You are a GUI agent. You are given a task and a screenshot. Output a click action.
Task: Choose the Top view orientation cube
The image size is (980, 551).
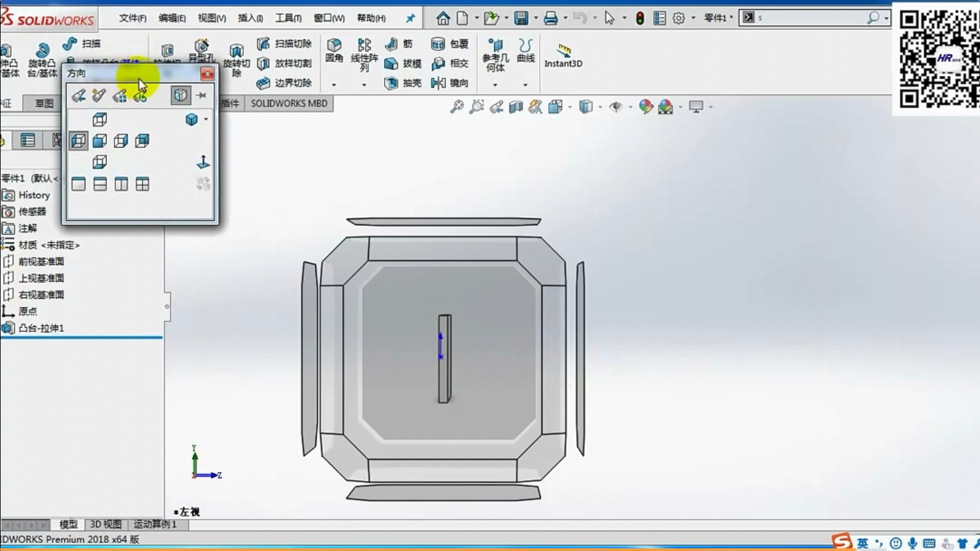tap(100, 119)
